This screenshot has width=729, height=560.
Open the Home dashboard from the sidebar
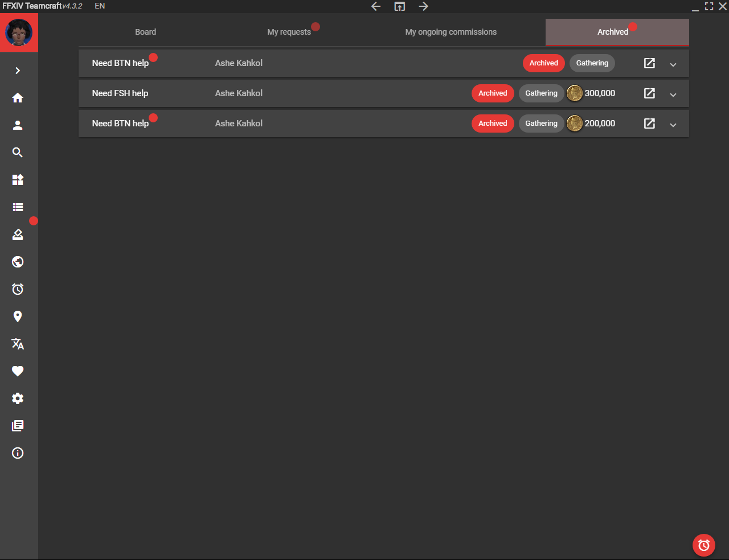[x=18, y=98]
